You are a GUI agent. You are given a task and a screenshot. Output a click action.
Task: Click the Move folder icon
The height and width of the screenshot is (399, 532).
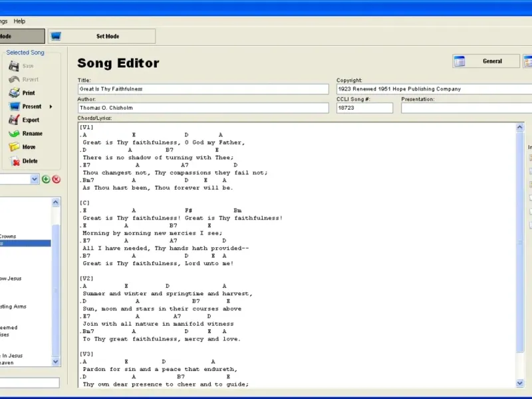(x=14, y=147)
